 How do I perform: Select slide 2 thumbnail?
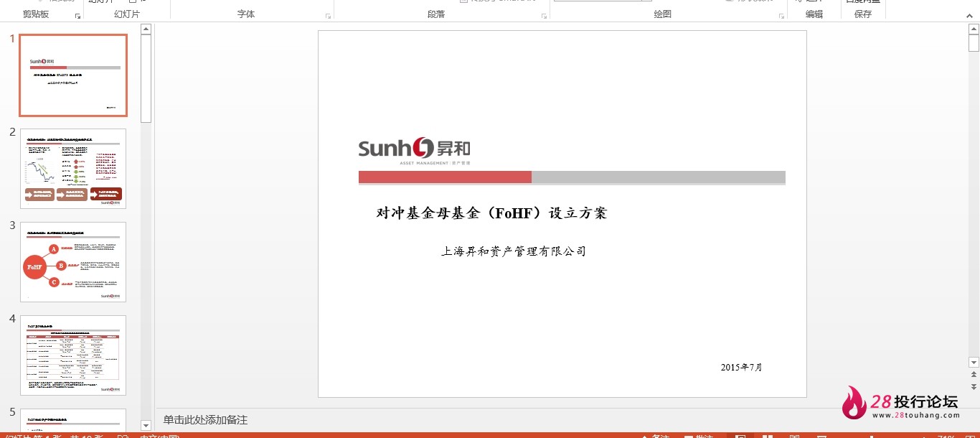(73, 169)
